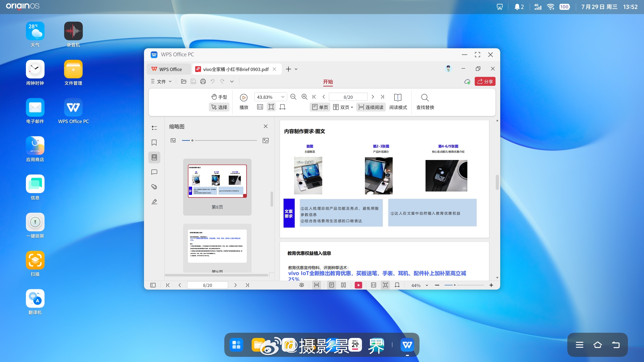Screen dimensions: 644x362
Task: Toggle eye protection mode in status bar
Action: click(x=302, y=285)
